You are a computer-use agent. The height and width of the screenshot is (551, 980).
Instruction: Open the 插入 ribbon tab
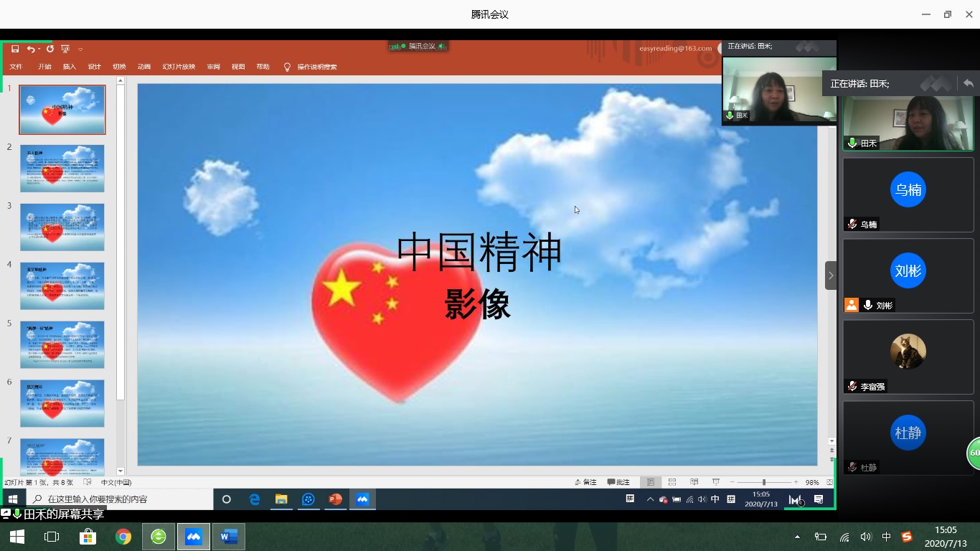click(x=70, y=67)
